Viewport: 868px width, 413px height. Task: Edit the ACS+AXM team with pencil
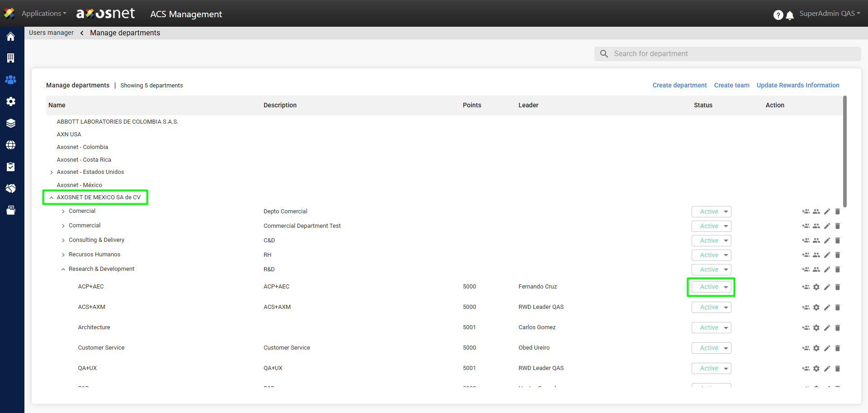click(x=827, y=307)
